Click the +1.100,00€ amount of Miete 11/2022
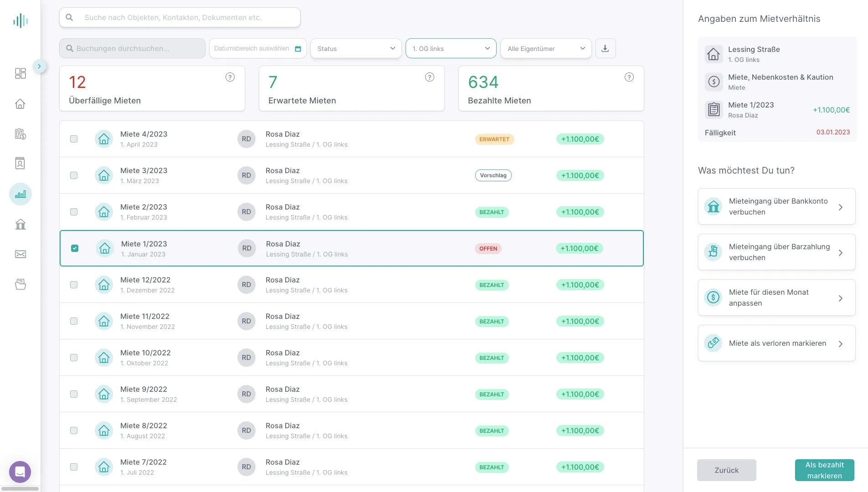Image resolution: width=868 pixels, height=492 pixels. (580, 321)
